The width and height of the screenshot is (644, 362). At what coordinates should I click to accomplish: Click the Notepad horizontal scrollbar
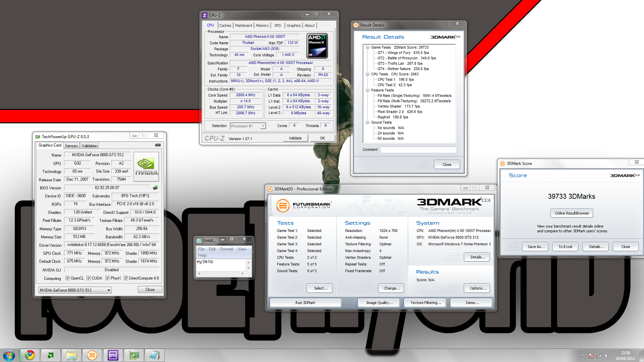[x=221, y=273]
